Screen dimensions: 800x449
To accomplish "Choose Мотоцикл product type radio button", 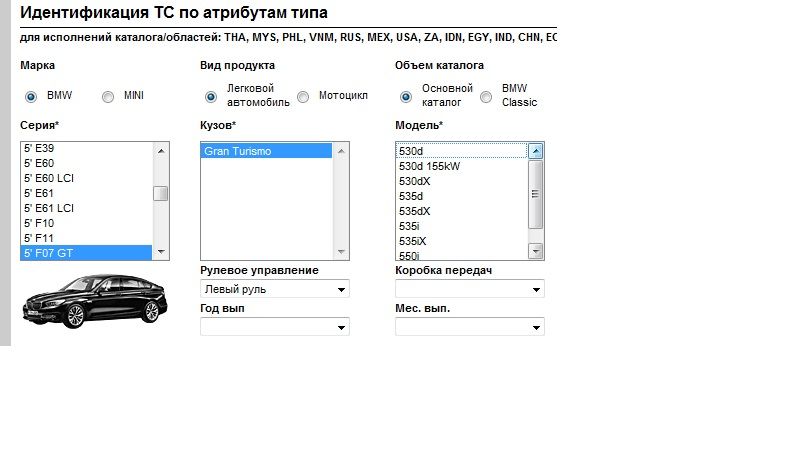I will pos(303,96).
